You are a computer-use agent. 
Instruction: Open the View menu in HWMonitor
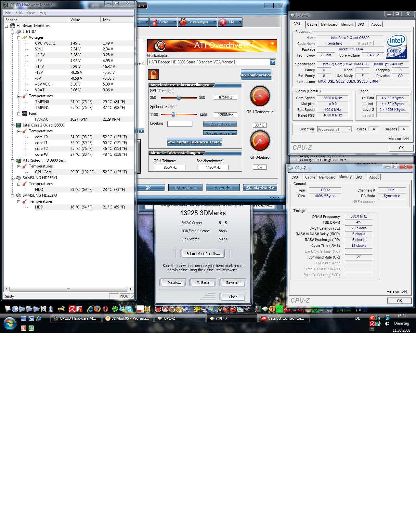click(31, 13)
